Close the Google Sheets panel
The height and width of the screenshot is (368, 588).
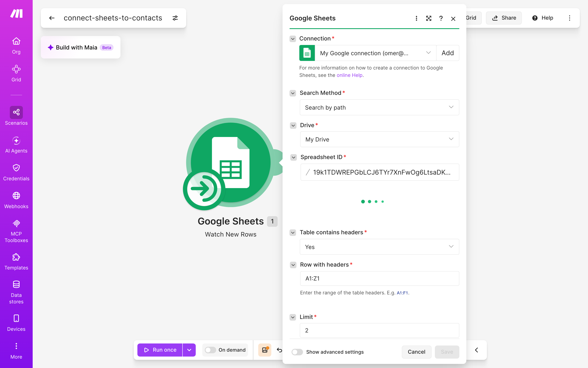[453, 19]
